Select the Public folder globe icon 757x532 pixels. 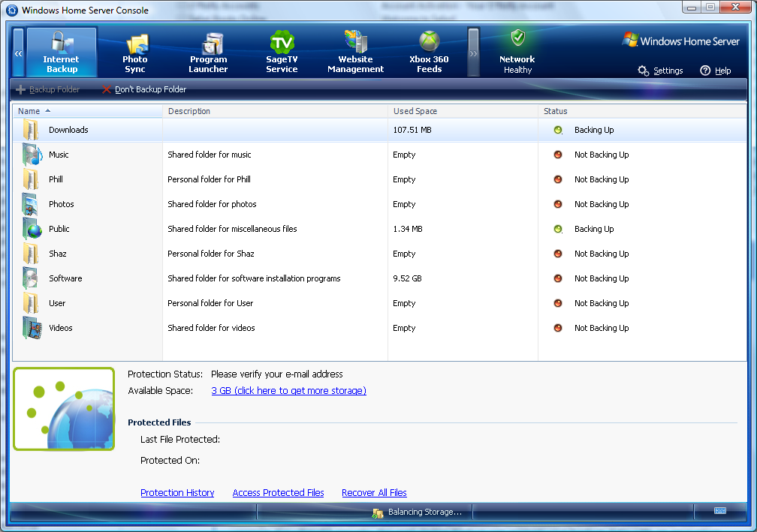[32, 229]
